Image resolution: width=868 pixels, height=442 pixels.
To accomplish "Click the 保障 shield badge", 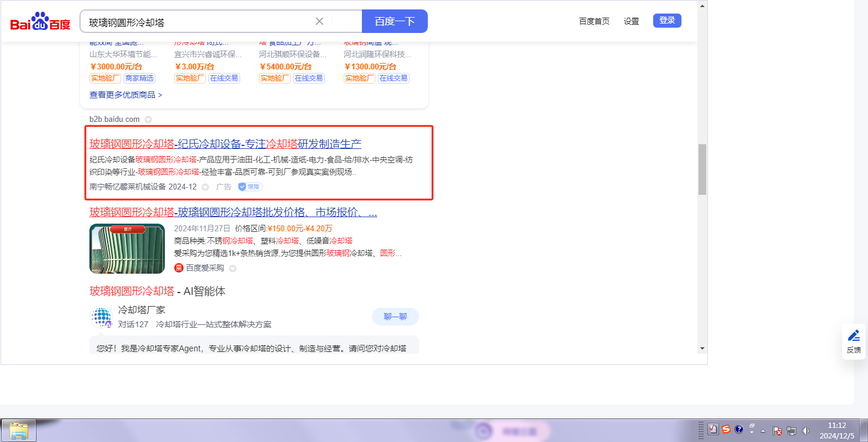I will 250,187.
